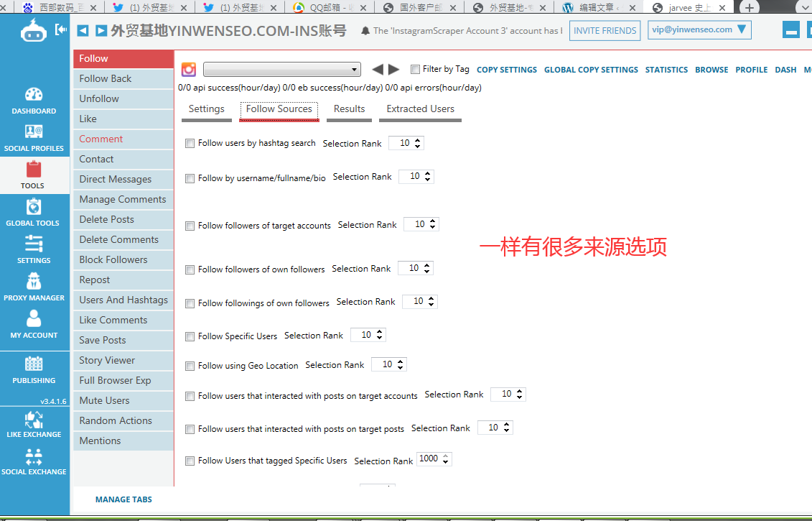Viewport: 812px width, 521px height.
Task: Click the INVITE FRIENDS button
Action: pos(604,30)
